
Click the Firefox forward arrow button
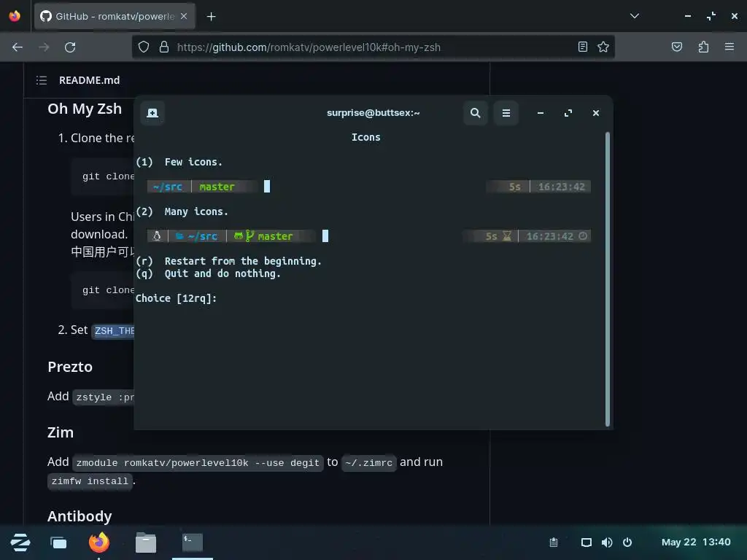click(x=44, y=47)
